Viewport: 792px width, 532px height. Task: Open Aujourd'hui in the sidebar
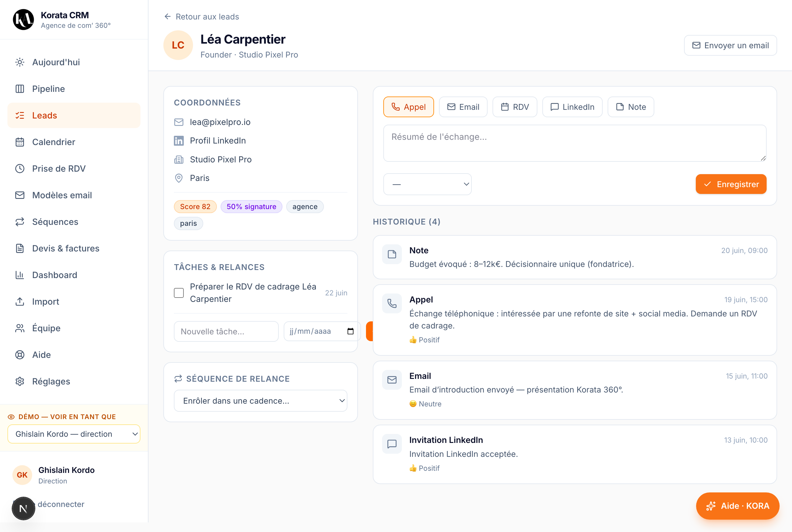coord(74,62)
